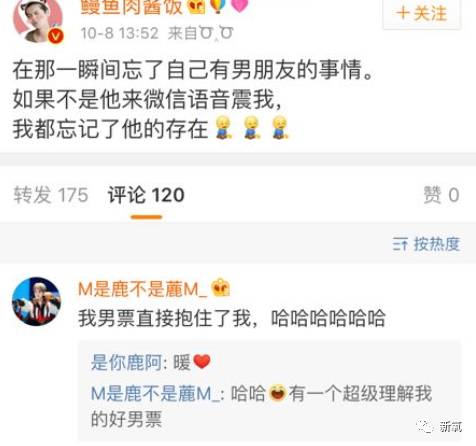Screen dimensions: 476x446
Task: Open blue M是鹿不是蔍M_ link in reply
Action: pos(155,394)
